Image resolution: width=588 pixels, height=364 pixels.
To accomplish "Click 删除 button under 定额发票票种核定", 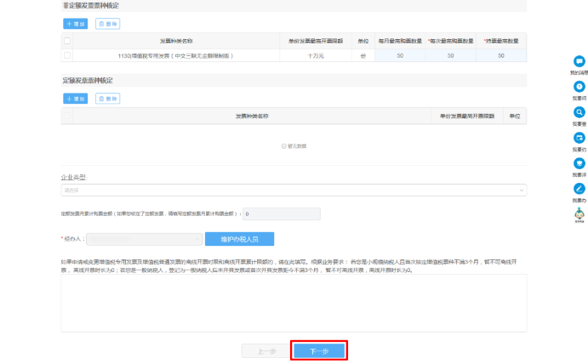I will [x=107, y=99].
